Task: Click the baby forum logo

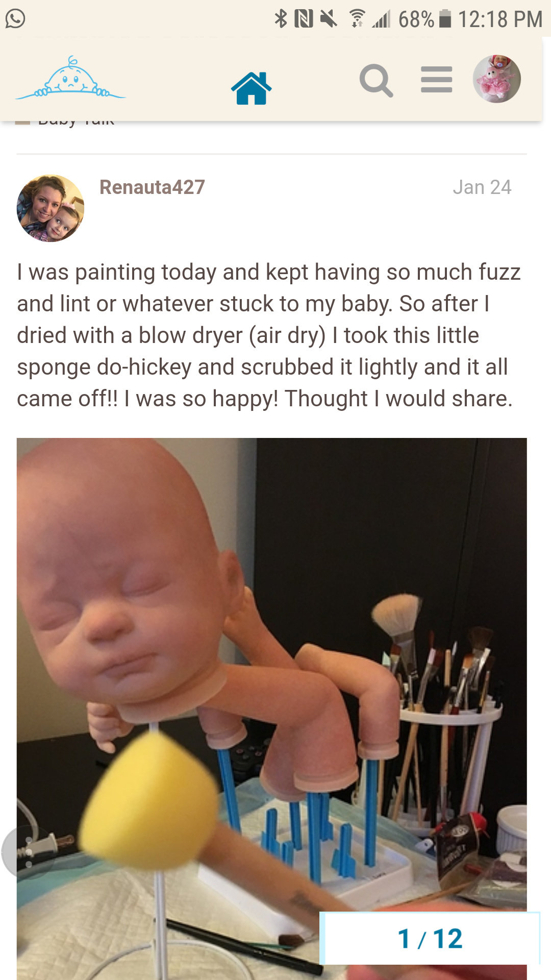Action: pos(70,78)
